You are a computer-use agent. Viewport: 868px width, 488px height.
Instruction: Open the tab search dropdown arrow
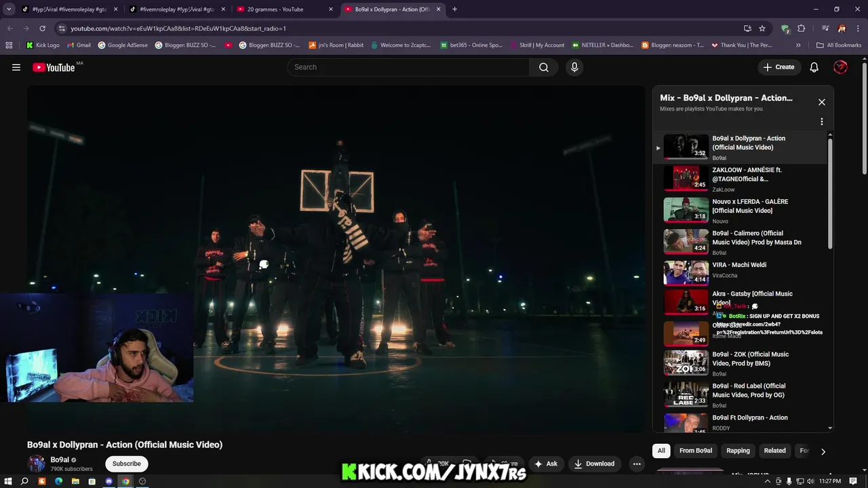(9, 9)
